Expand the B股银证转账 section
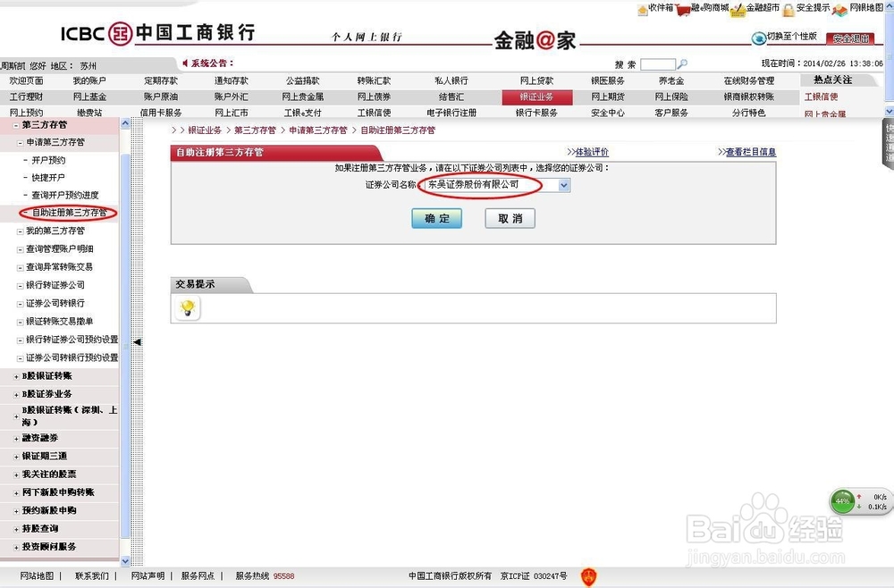Screen dimensions: 894x588 pyautogui.click(x=16, y=376)
